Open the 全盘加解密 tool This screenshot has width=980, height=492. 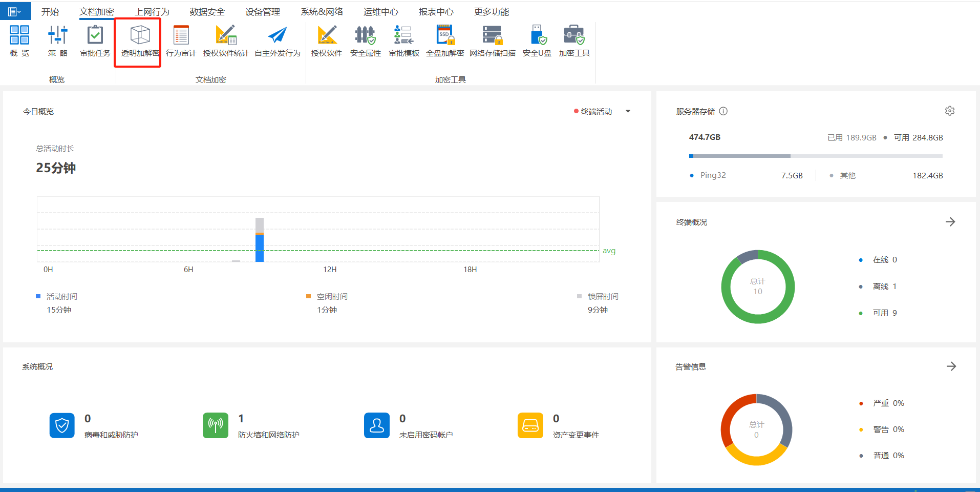(x=444, y=41)
